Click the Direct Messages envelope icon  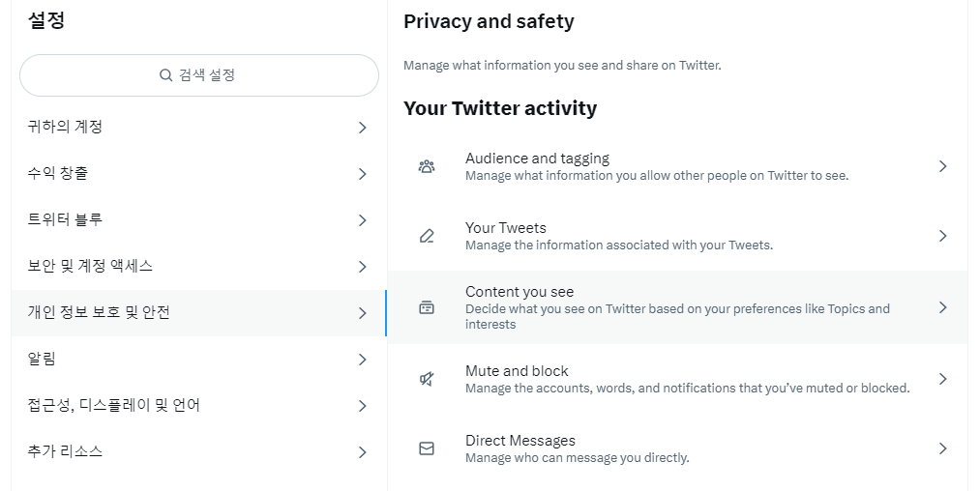427,448
